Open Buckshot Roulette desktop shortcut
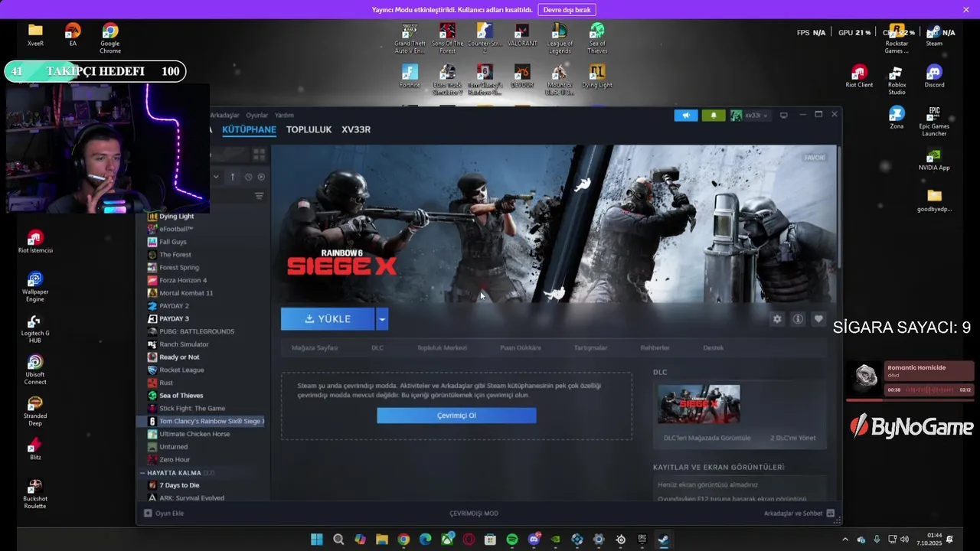 [35, 494]
